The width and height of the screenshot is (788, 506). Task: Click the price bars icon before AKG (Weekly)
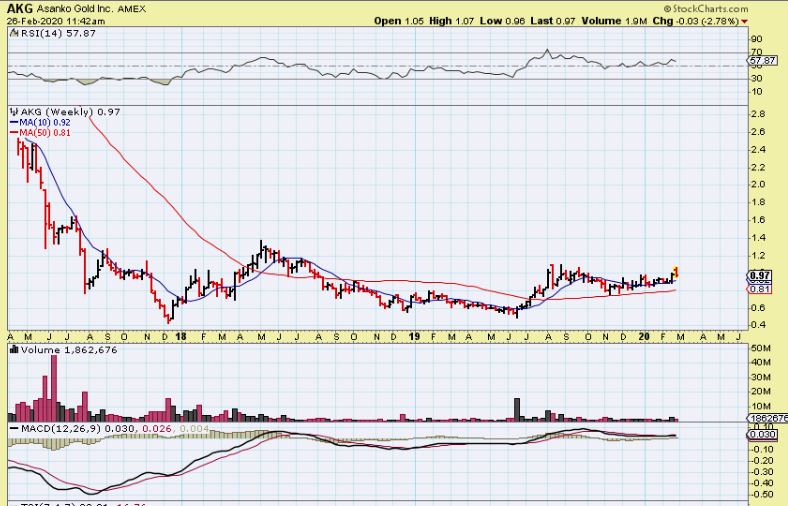coord(14,112)
